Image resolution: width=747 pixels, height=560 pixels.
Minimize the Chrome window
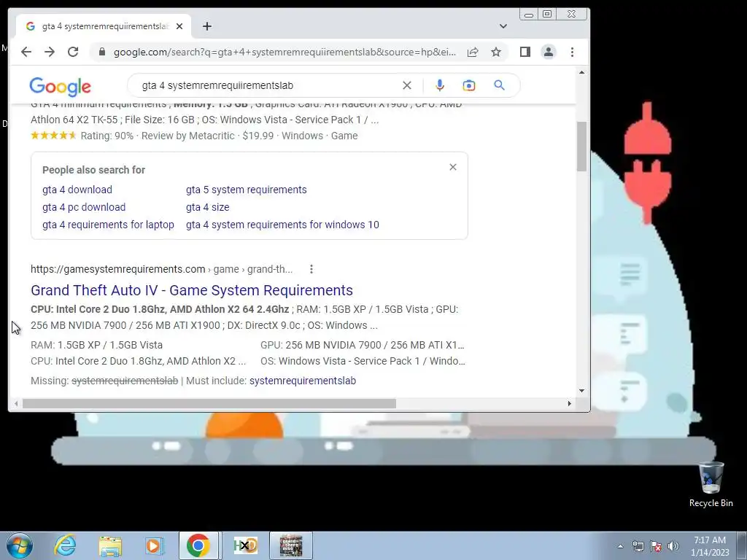tap(529, 15)
